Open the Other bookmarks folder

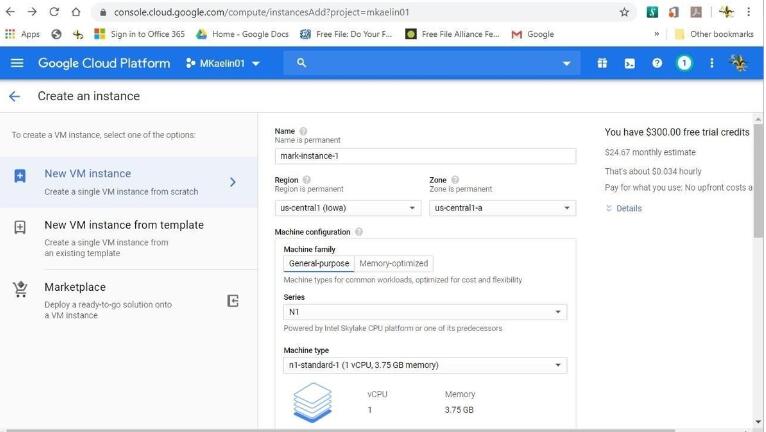pyautogui.click(x=714, y=34)
